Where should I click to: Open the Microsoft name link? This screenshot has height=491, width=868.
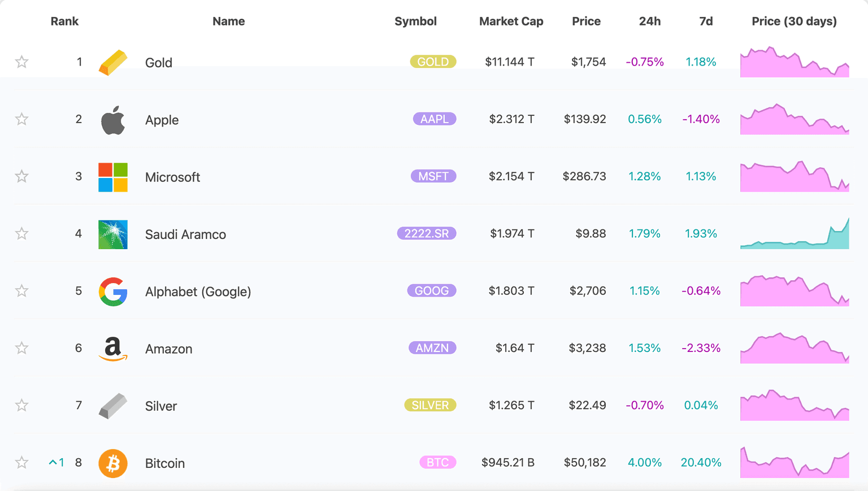pos(172,177)
